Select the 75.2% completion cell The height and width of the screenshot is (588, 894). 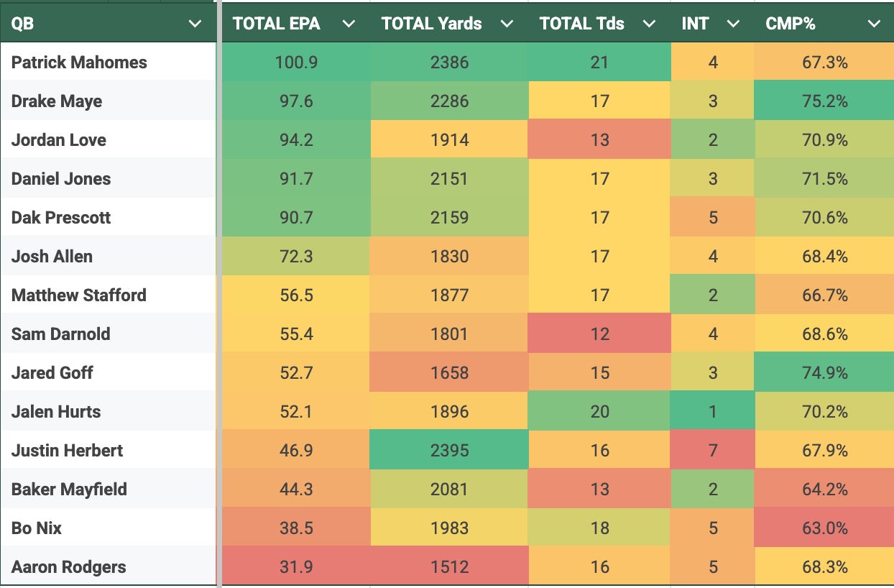pos(824,101)
